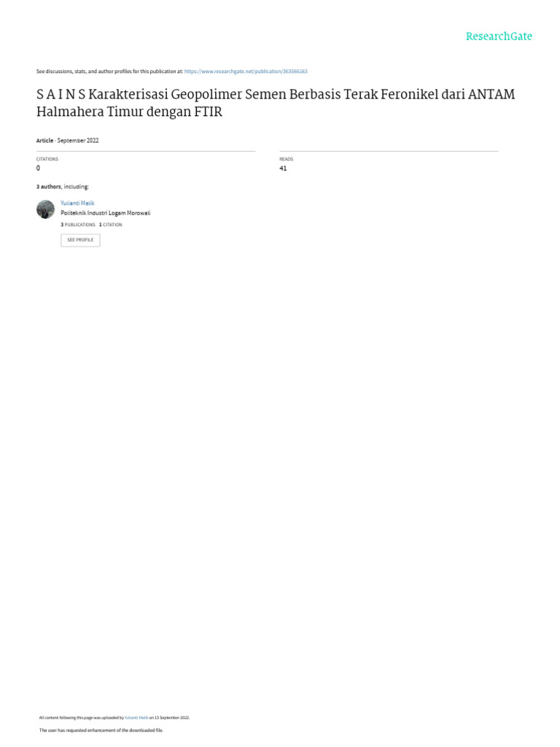Select the article title starting with S A I N S
The height and width of the screenshot is (747, 560).
(276, 103)
